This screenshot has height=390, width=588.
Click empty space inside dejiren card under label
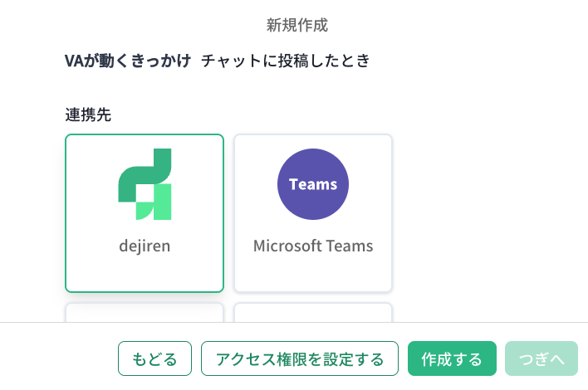click(145, 274)
